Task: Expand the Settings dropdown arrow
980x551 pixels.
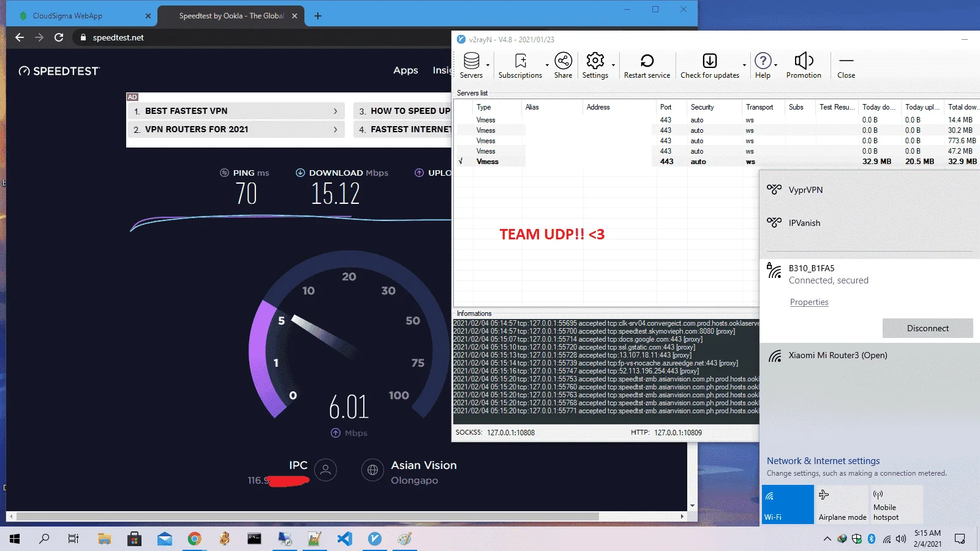Action: pos(613,65)
